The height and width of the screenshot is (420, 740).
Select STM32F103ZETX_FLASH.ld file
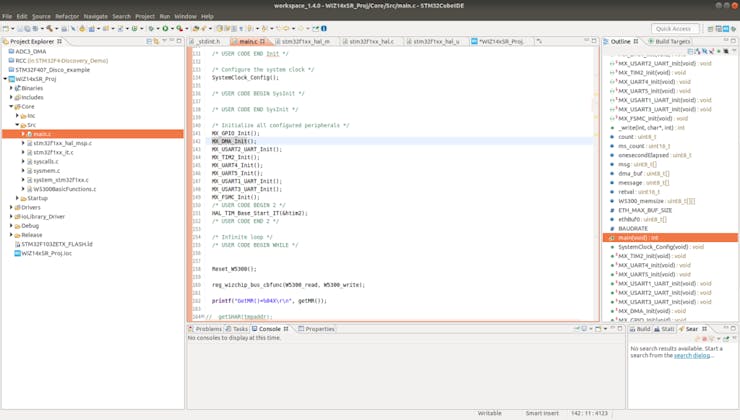click(x=57, y=244)
